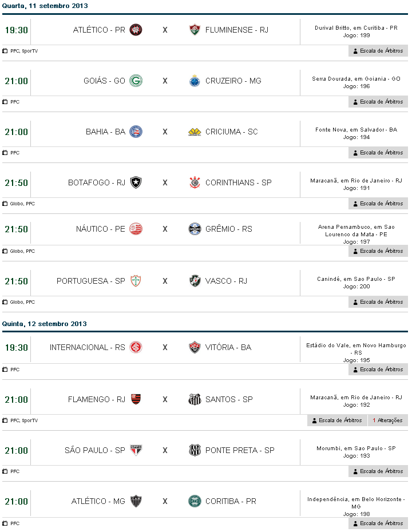Click the Santos club crest
The width and height of the screenshot is (412, 532).
(195, 399)
